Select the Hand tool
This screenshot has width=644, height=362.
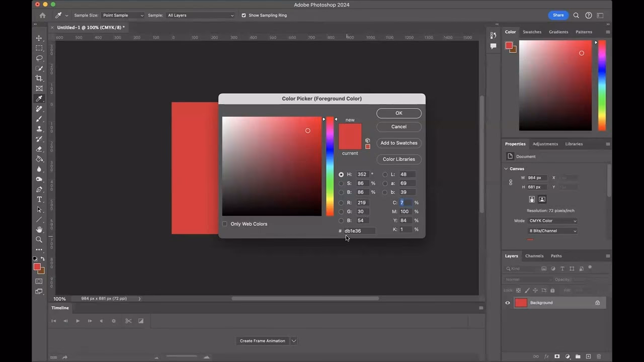pyautogui.click(x=39, y=229)
